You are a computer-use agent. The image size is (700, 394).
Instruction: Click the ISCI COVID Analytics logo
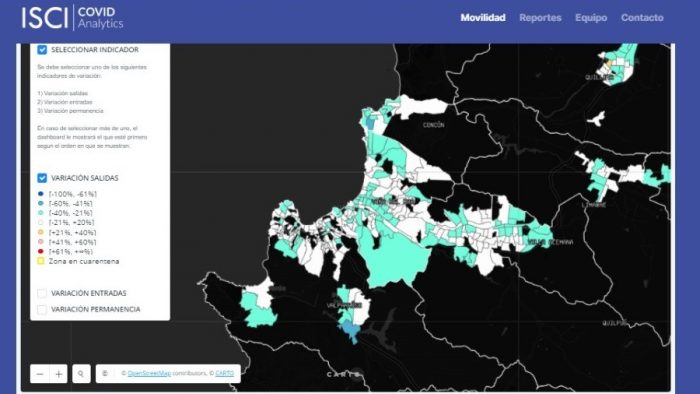click(x=72, y=18)
